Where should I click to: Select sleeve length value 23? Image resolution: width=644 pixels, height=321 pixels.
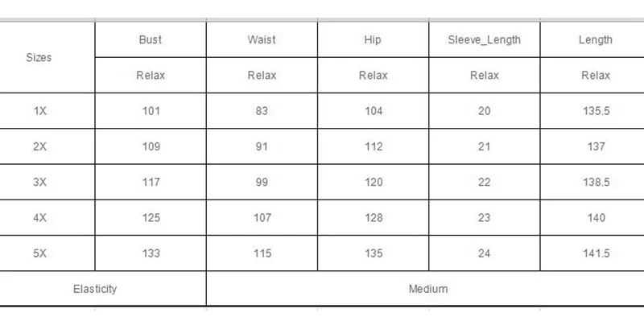(485, 217)
